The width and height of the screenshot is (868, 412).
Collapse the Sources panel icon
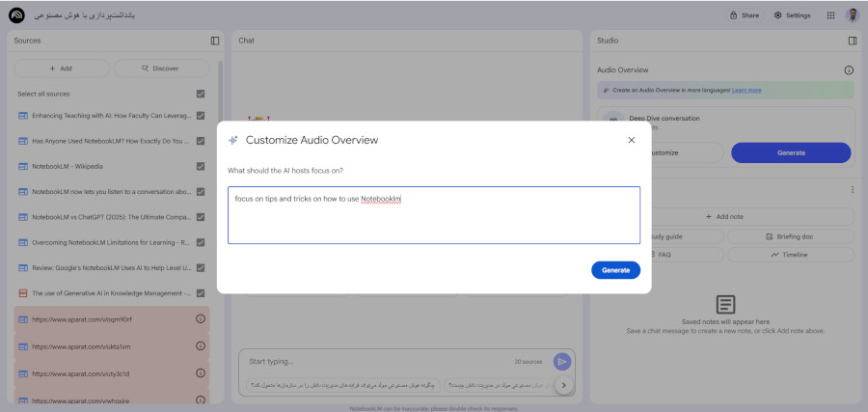click(215, 41)
